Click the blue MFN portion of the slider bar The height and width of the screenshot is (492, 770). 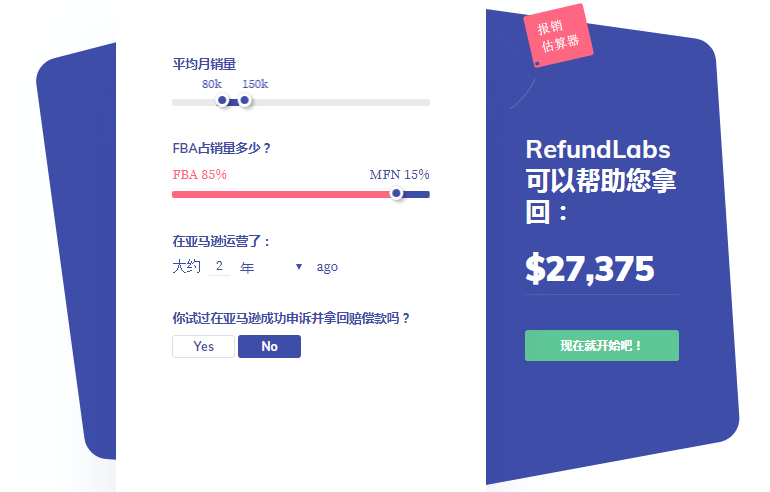click(x=416, y=194)
